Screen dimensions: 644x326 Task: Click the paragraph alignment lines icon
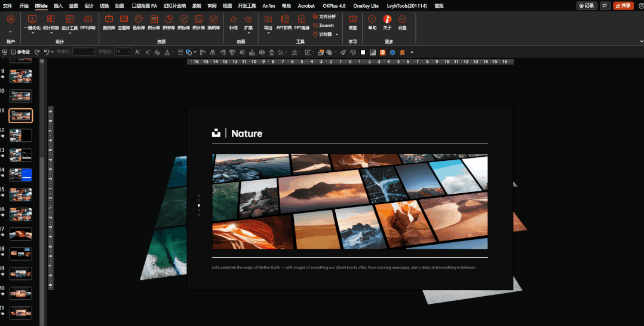tap(180, 52)
